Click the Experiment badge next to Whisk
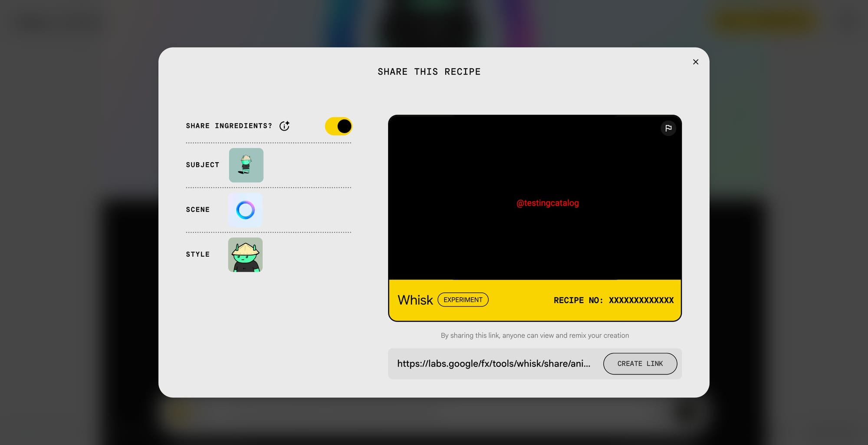Viewport: 868px width, 445px height. pos(463,300)
